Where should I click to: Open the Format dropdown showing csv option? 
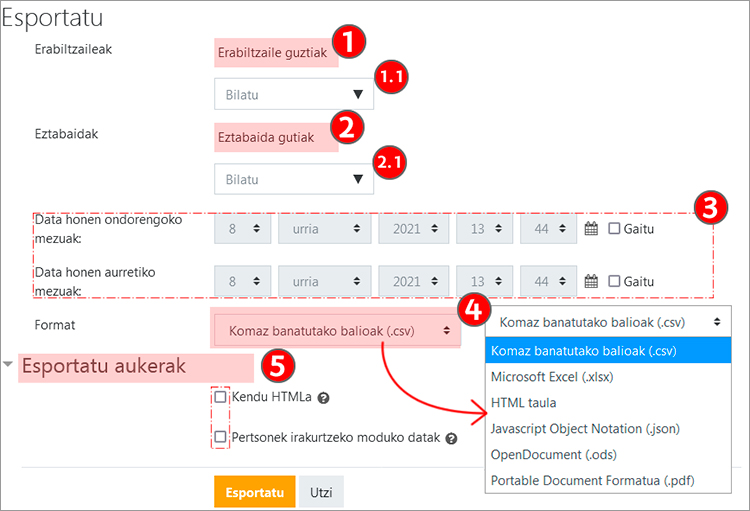tap(336, 330)
